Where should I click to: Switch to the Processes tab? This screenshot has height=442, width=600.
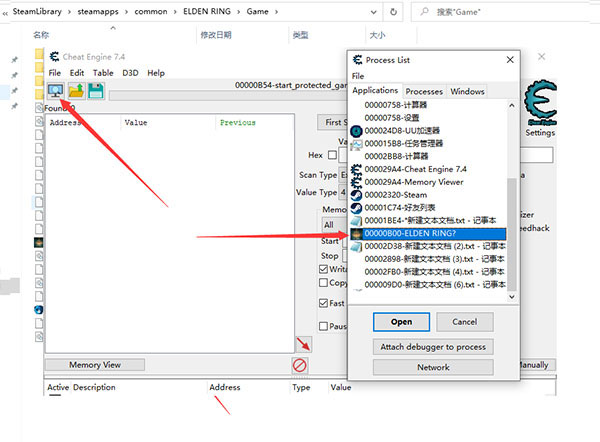(424, 91)
